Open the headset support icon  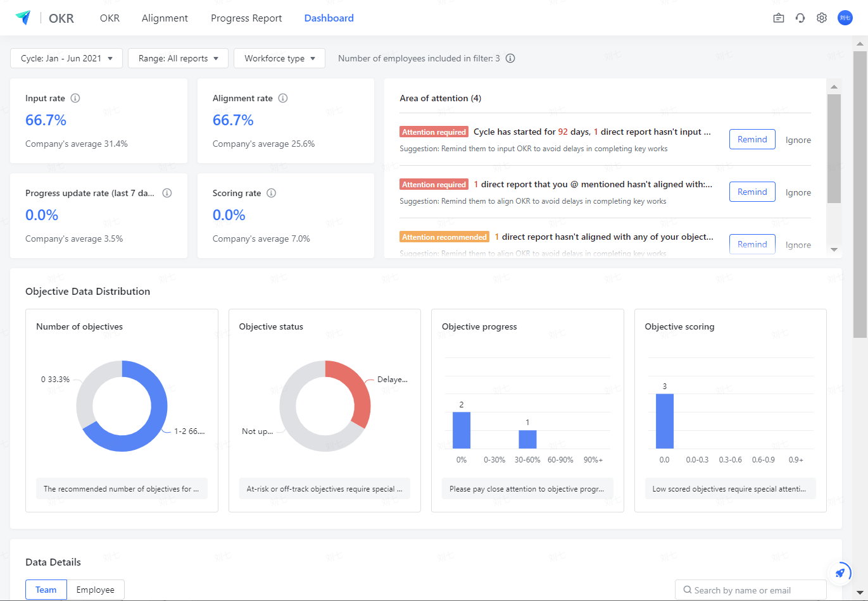tap(800, 18)
